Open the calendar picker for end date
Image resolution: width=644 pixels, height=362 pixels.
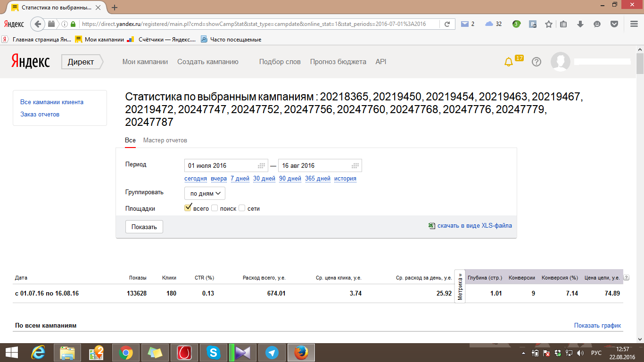(355, 165)
